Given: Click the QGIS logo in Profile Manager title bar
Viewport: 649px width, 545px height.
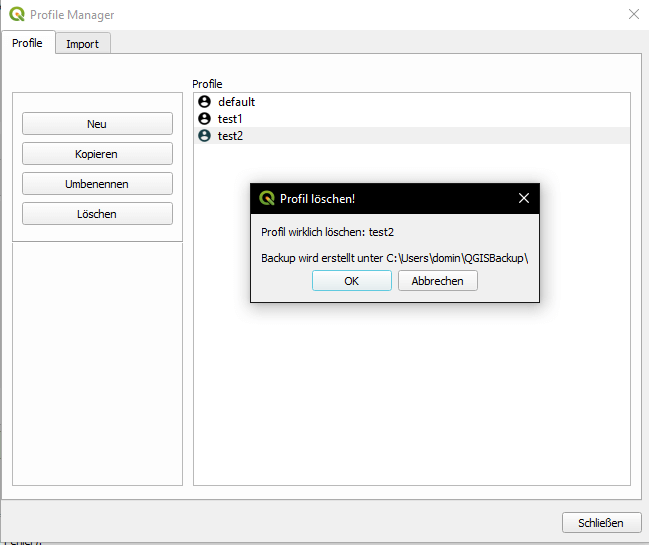Looking at the screenshot, I should click(x=16, y=15).
